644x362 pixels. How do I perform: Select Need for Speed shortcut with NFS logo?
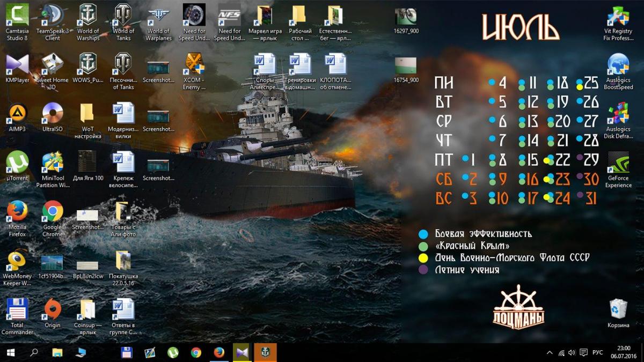(x=230, y=23)
